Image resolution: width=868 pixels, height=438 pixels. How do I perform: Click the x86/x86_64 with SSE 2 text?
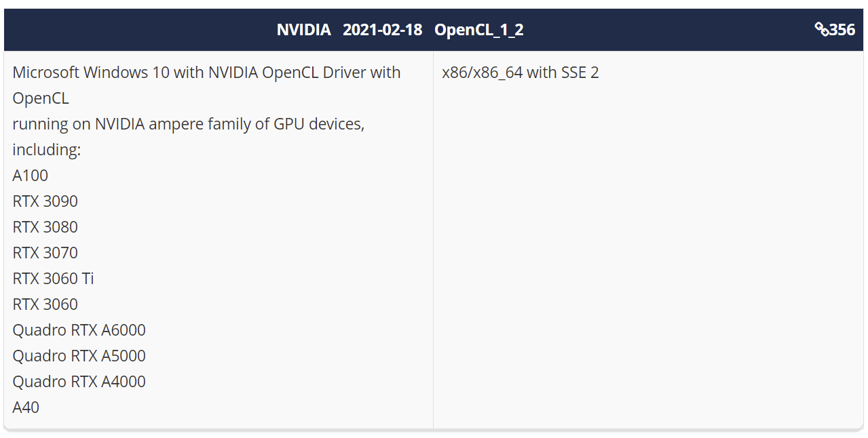[x=520, y=73]
